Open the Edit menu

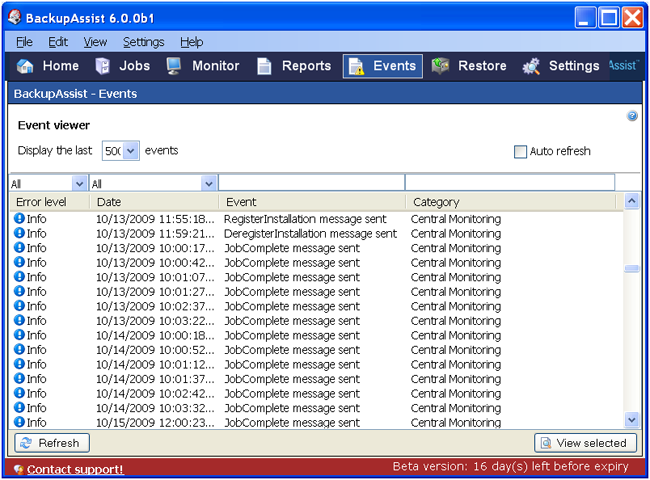58,42
